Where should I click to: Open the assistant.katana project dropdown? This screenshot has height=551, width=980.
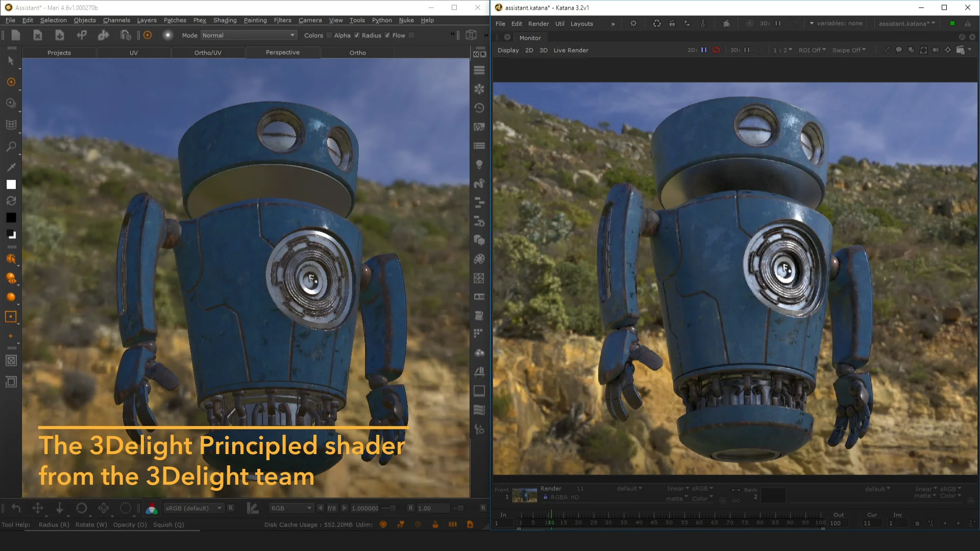click(x=906, y=23)
